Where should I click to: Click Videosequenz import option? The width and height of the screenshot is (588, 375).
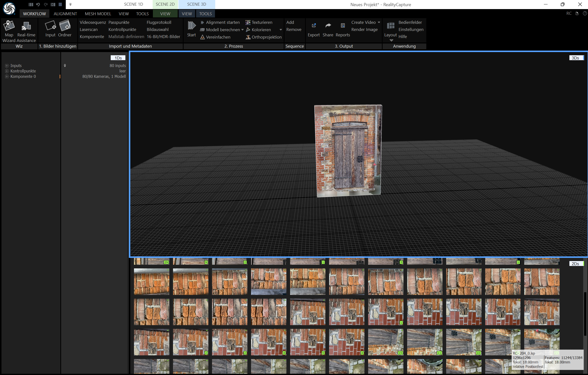click(93, 22)
